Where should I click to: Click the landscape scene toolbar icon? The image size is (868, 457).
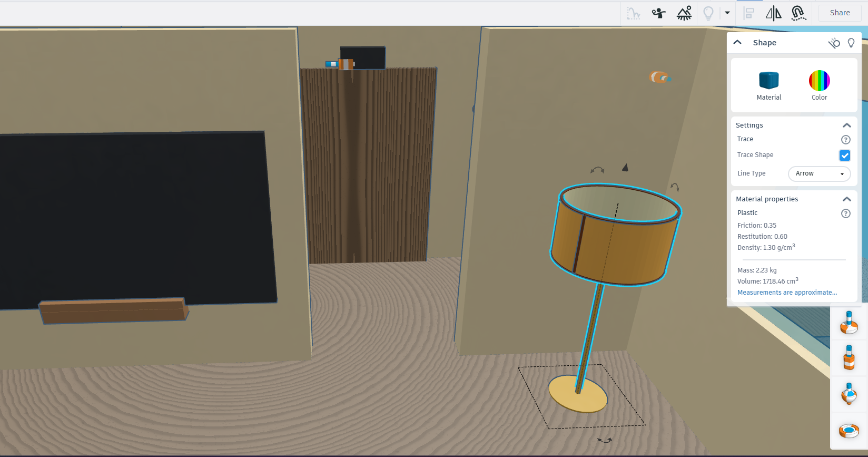click(684, 13)
